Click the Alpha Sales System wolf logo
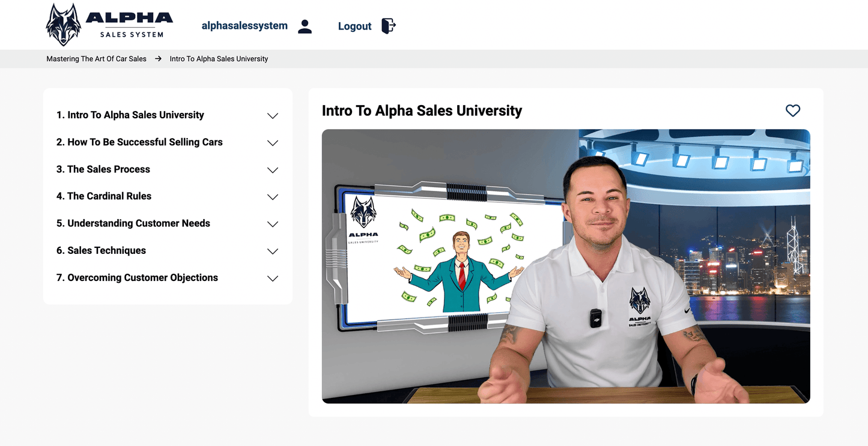This screenshot has height=446, width=868. (x=109, y=25)
